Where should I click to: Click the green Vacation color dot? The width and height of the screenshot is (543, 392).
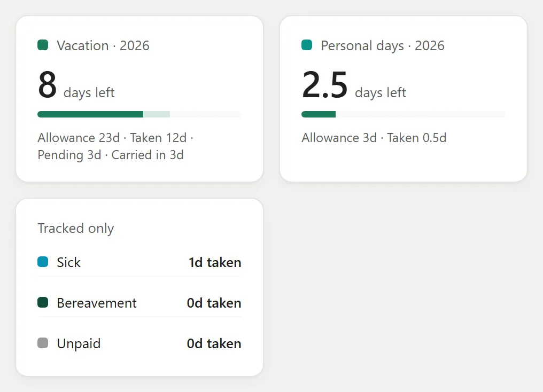pyautogui.click(x=43, y=45)
